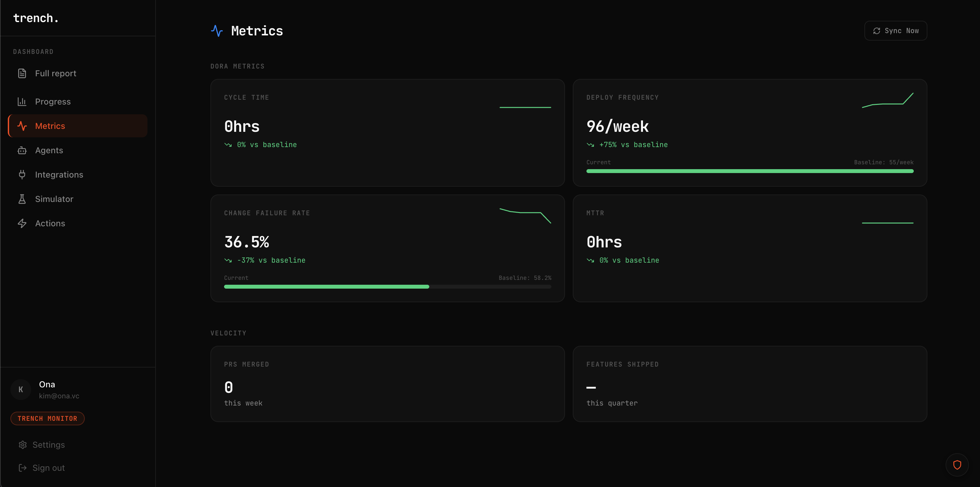Click the trench. logo
The width and height of the screenshot is (980, 487).
(x=36, y=18)
